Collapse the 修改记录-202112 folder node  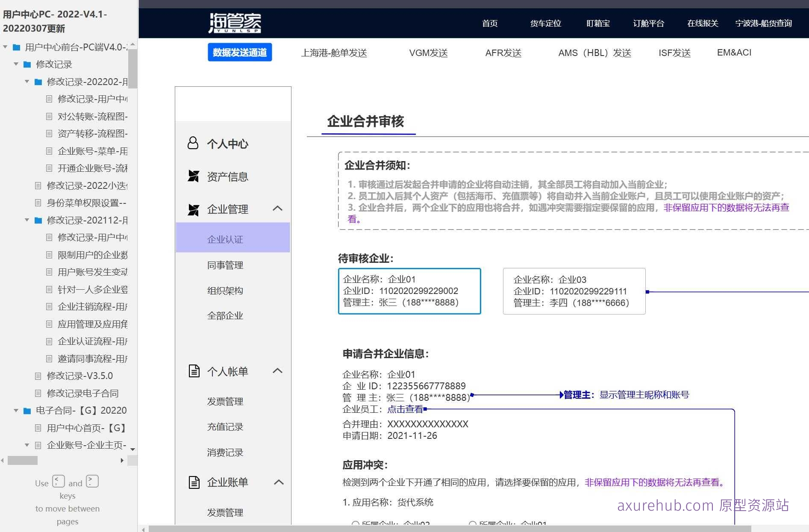pyautogui.click(x=26, y=220)
